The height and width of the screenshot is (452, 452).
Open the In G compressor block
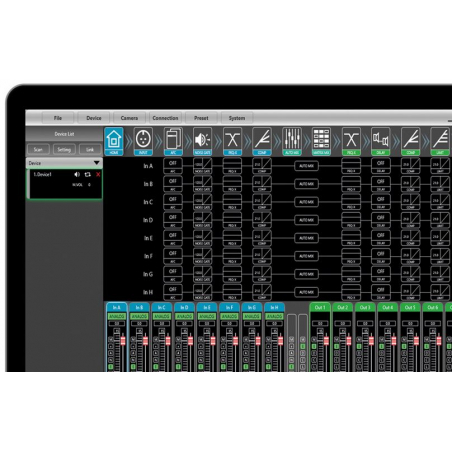(x=262, y=274)
